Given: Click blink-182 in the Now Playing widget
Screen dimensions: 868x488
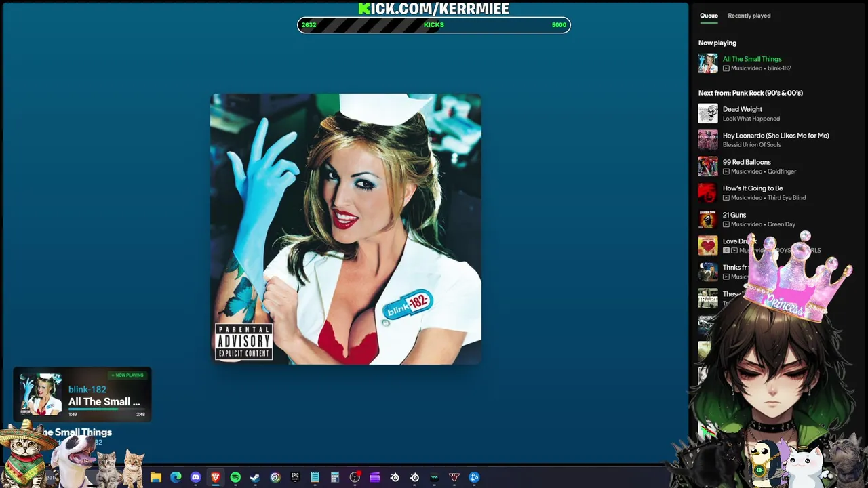Looking at the screenshot, I should (87, 390).
